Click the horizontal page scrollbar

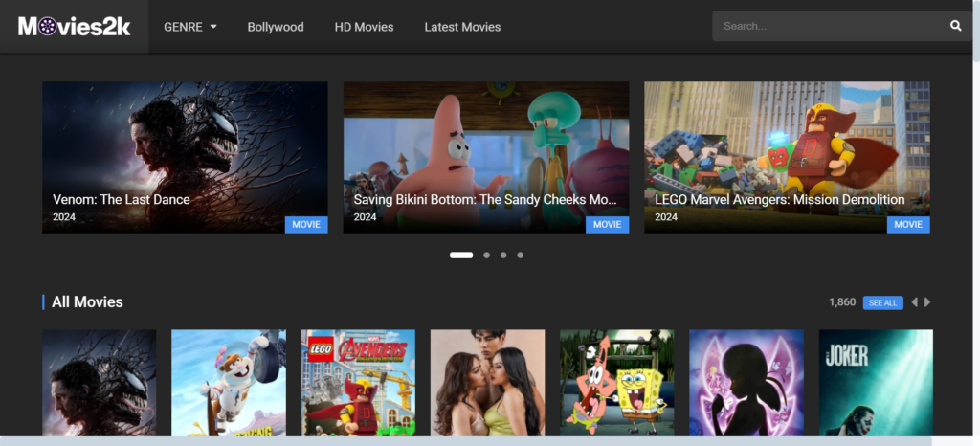(466, 441)
